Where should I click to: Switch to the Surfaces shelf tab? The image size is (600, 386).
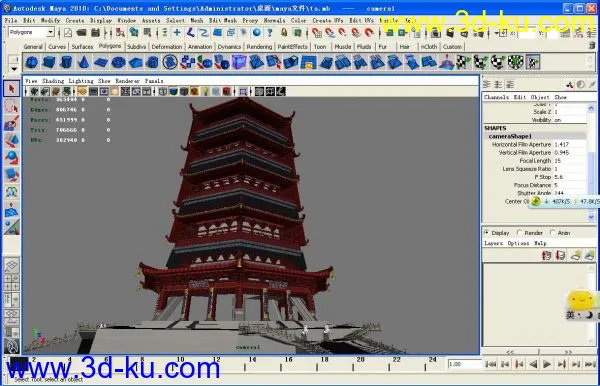[x=82, y=47]
